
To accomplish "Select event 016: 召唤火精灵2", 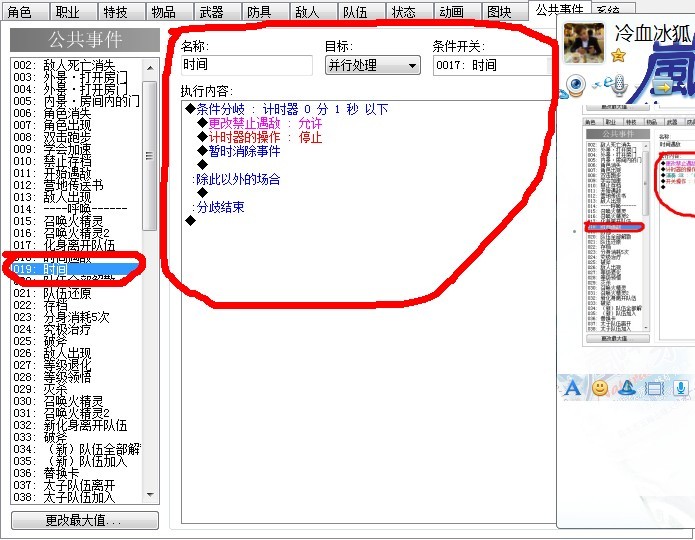I will click(x=77, y=233).
